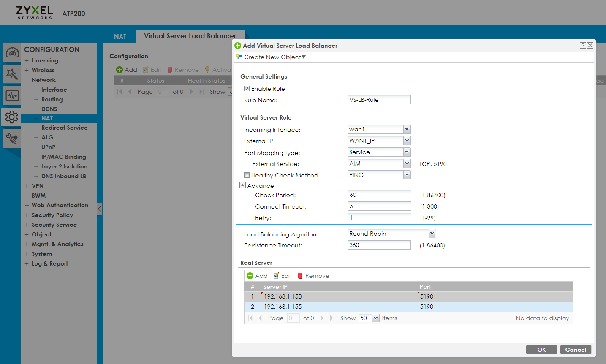
Task: Select the Dashboard icon in the left sidebar
Action: click(x=11, y=52)
